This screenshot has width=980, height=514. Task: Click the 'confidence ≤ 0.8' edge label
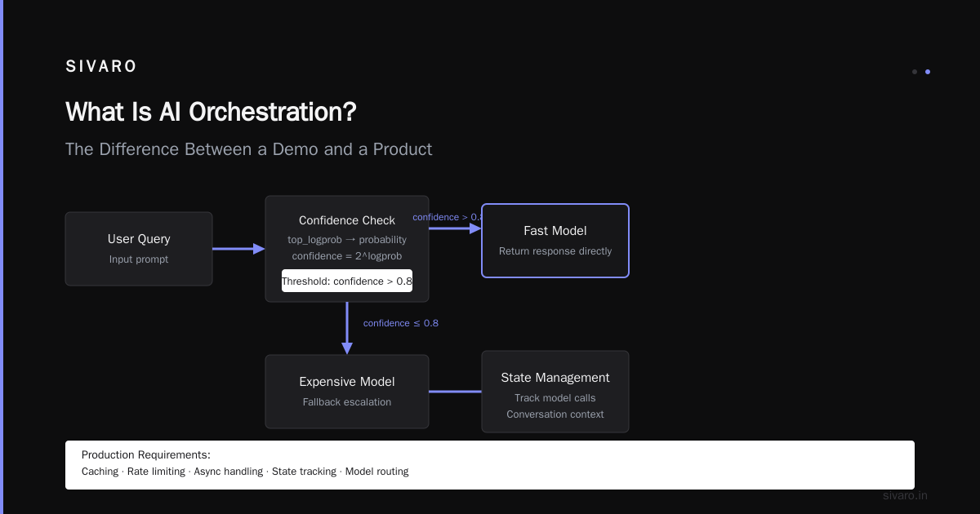coord(401,323)
